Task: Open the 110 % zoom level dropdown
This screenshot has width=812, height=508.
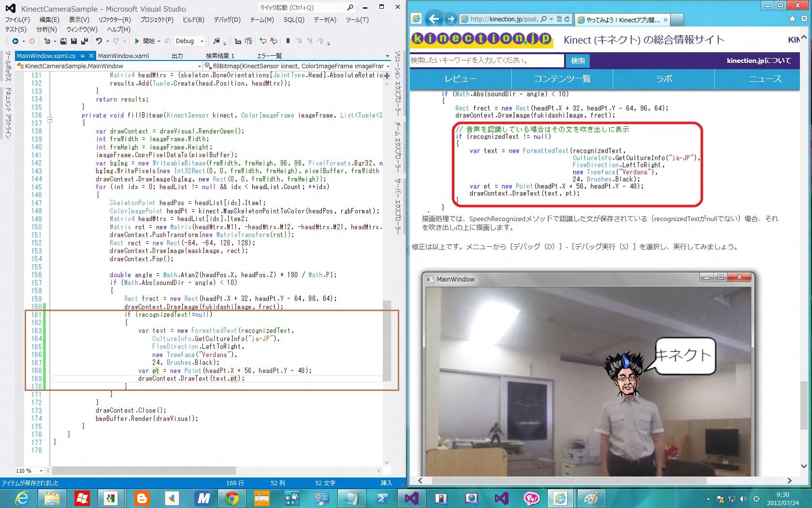Action: (41, 470)
